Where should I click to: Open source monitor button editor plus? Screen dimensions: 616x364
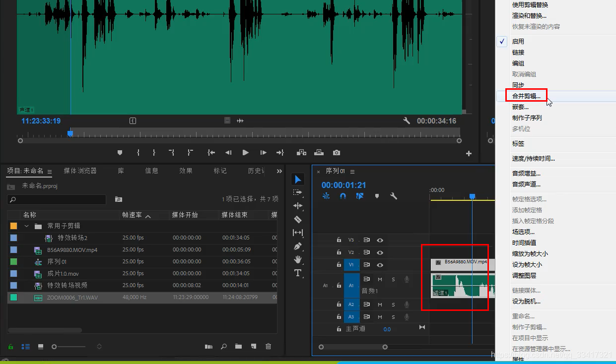click(x=469, y=154)
